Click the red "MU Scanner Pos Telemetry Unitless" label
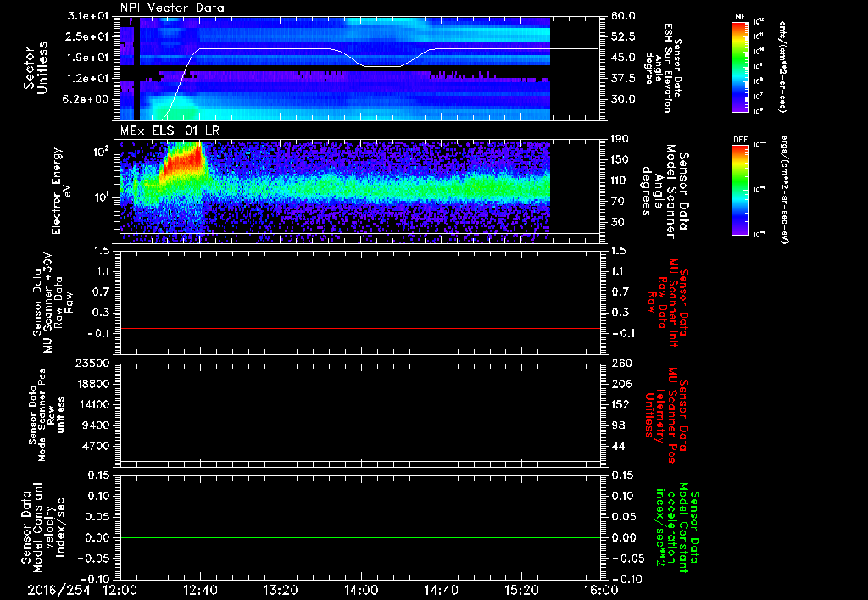This screenshot has width=868, height=600. coord(667,415)
